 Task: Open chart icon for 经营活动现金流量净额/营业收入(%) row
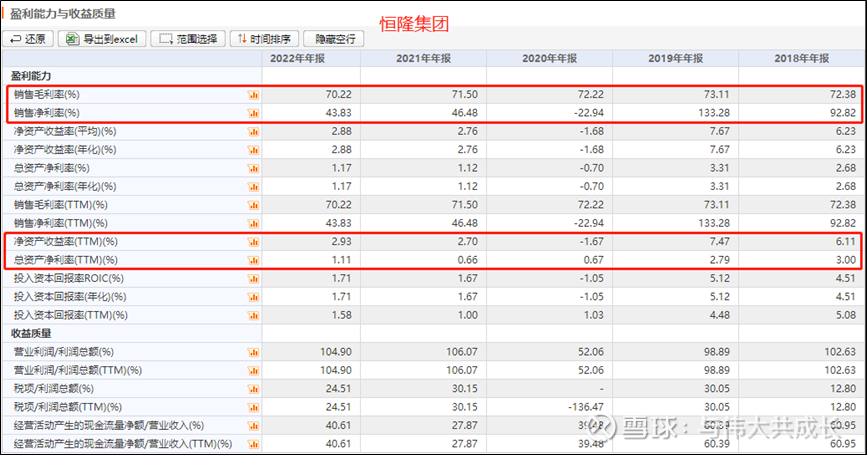click(x=253, y=426)
